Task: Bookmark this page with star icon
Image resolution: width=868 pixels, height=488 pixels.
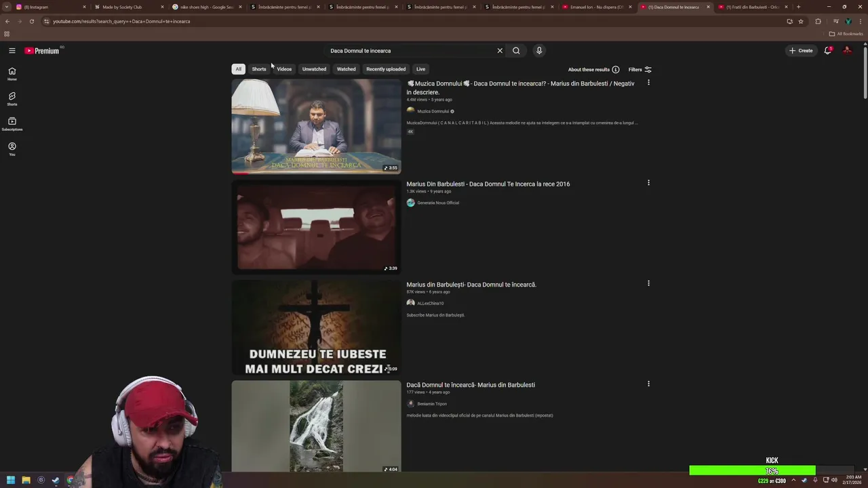Action: (801, 21)
